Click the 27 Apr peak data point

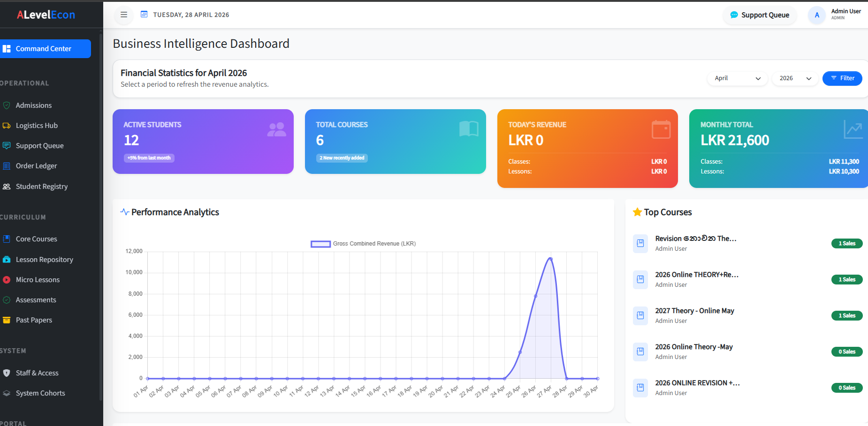(551, 259)
